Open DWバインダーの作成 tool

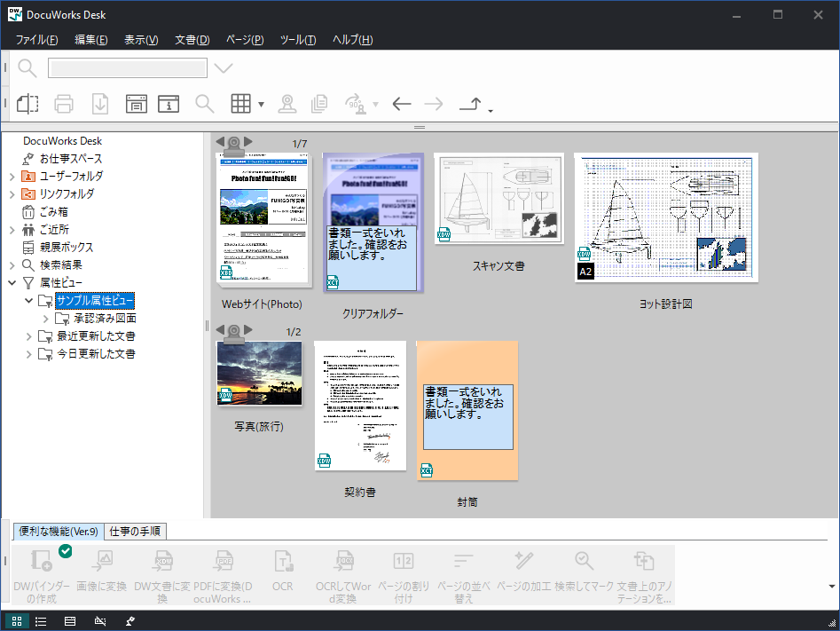pos(43,561)
